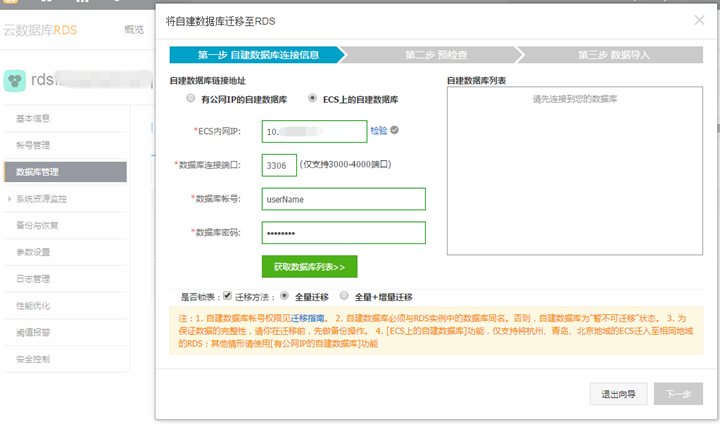The width and height of the screenshot is (720, 424).
Task: Choose 全量+增量迁移 migration method
Action: [x=344, y=296]
